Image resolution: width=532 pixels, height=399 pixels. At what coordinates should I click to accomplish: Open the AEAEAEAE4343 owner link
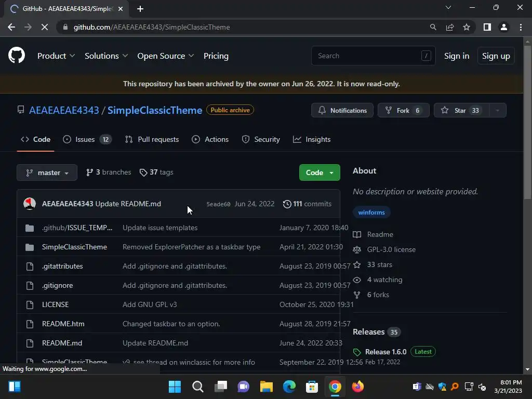(64, 110)
